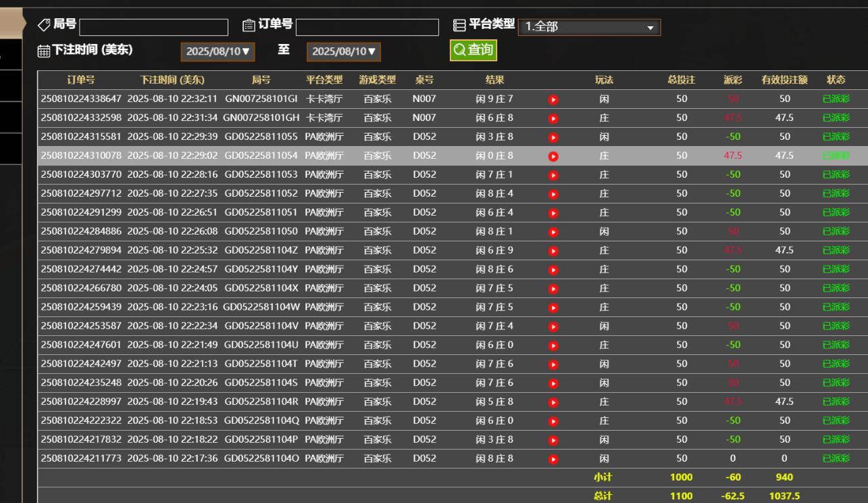Click the green 查询 search button

pyautogui.click(x=473, y=50)
